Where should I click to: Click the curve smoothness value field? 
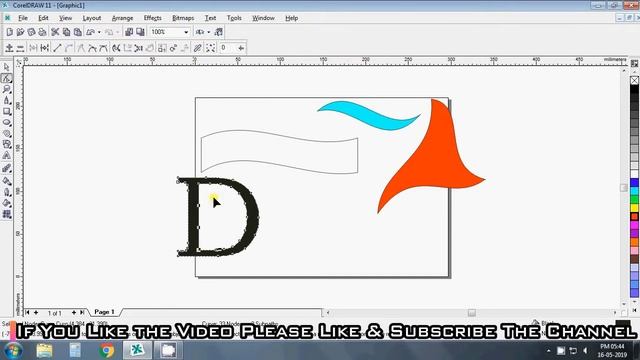227,48
